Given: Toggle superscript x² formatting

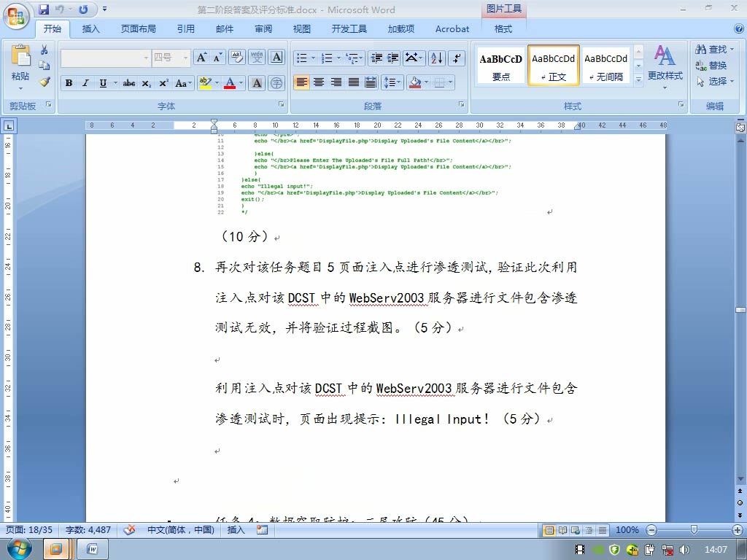Looking at the screenshot, I should pyautogui.click(x=163, y=83).
